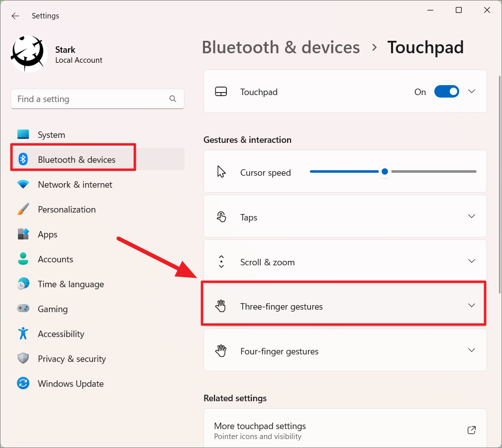
Task: Select the Bluetooth & devices icon in sidebar
Action: click(23, 159)
